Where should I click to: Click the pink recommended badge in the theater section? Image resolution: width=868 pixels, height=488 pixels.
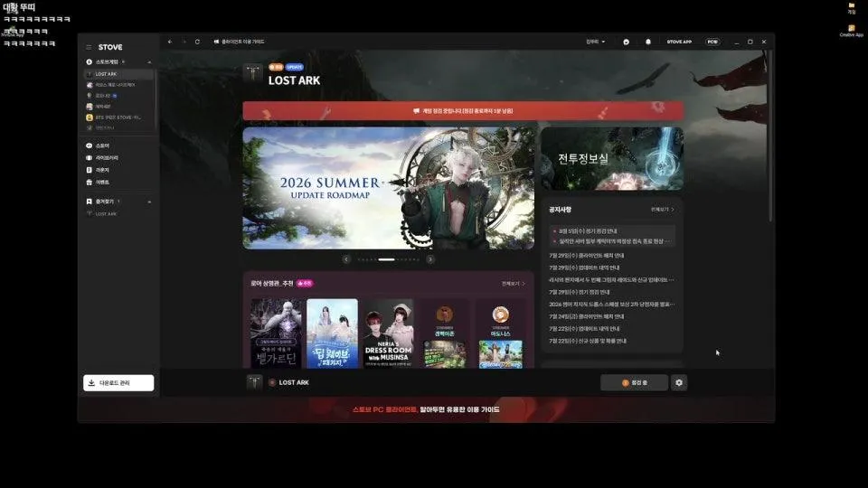pos(305,283)
